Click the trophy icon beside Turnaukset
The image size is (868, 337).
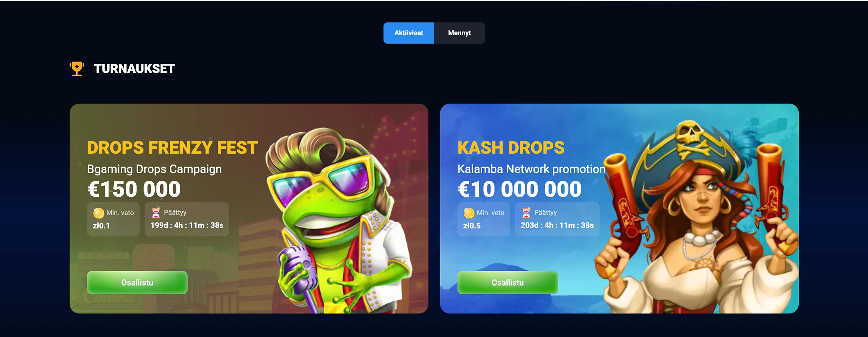(77, 69)
